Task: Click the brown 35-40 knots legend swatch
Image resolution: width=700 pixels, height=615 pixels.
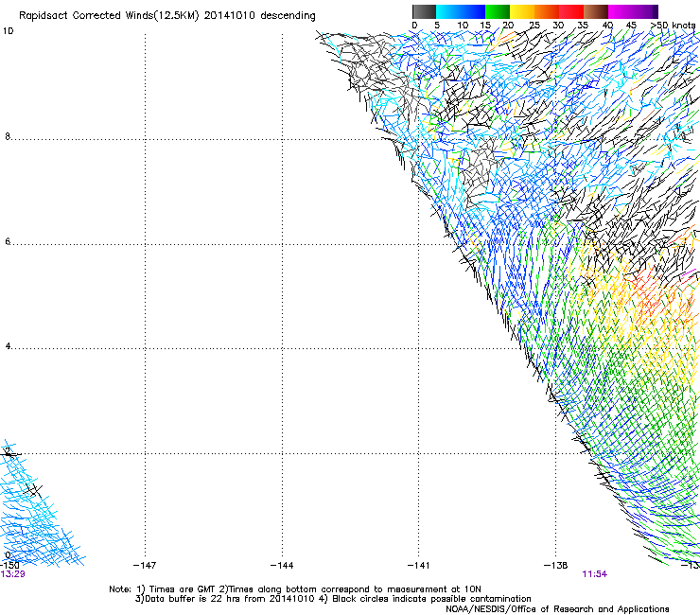Action: (596, 11)
